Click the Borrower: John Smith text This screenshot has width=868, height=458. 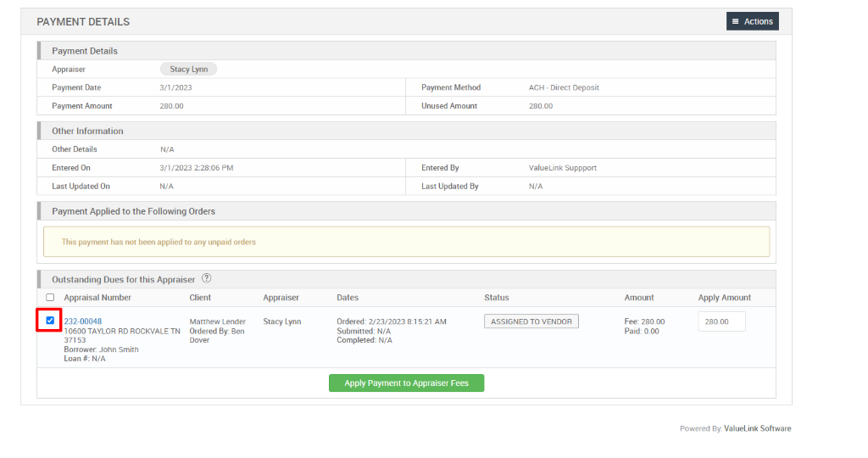pyautogui.click(x=102, y=349)
